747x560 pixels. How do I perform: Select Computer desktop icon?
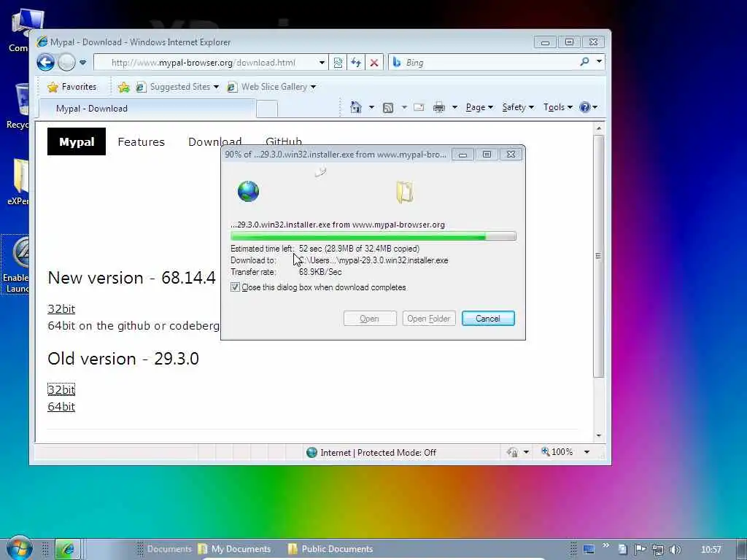tap(19, 31)
